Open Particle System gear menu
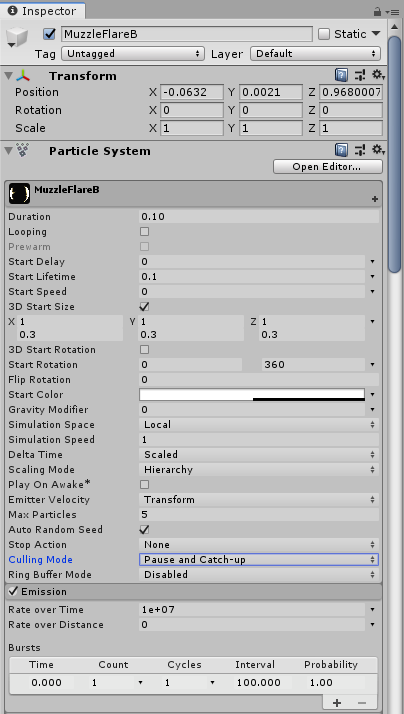The width and height of the screenshot is (404, 714). click(378, 150)
